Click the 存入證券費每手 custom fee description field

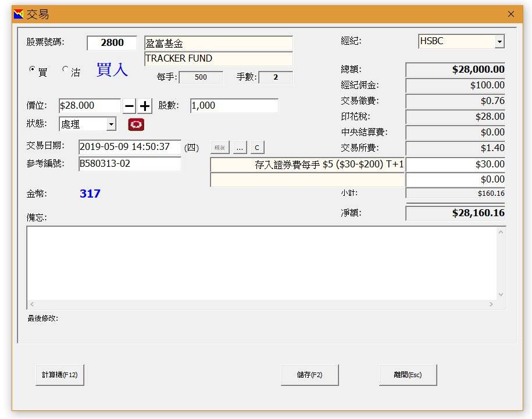coord(308,165)
